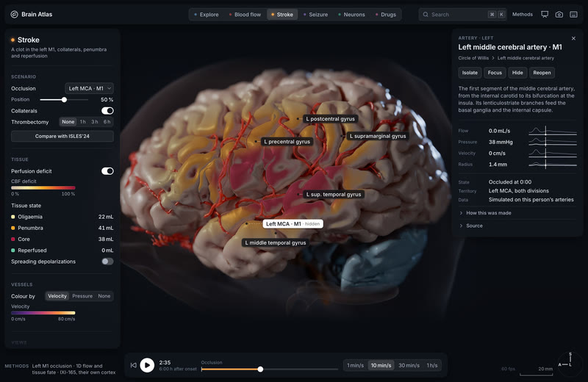This screenshot has height=382, width=588.
Task: Set playback speed to 10 min/s
Action: point(381,365)
